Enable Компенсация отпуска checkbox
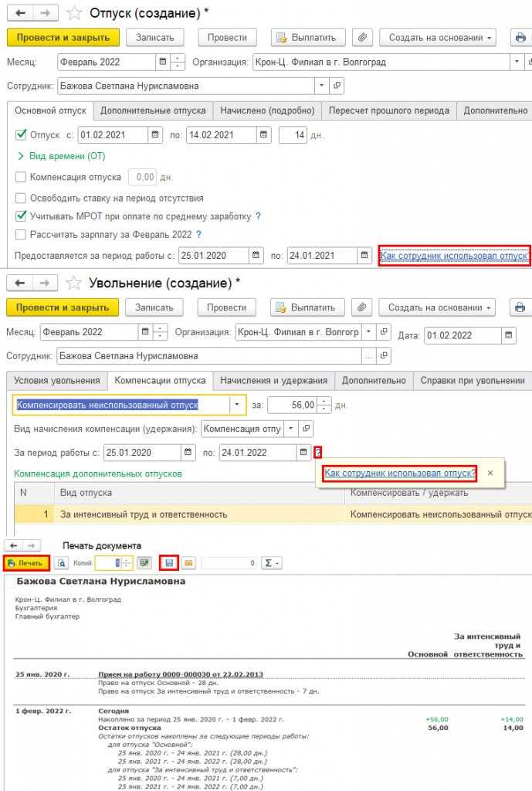 pos(21,177)
